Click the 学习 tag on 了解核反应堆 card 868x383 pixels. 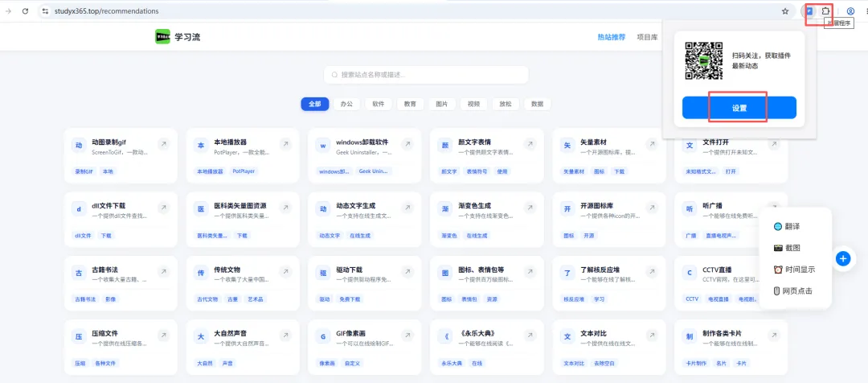tap(599, 299)
